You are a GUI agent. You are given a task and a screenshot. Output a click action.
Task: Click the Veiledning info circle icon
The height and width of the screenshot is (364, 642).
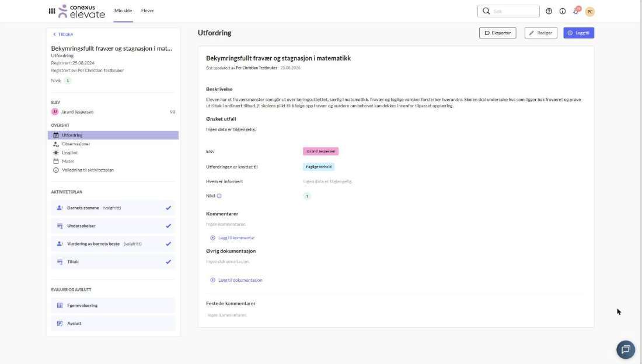click(x=56, y=170)
